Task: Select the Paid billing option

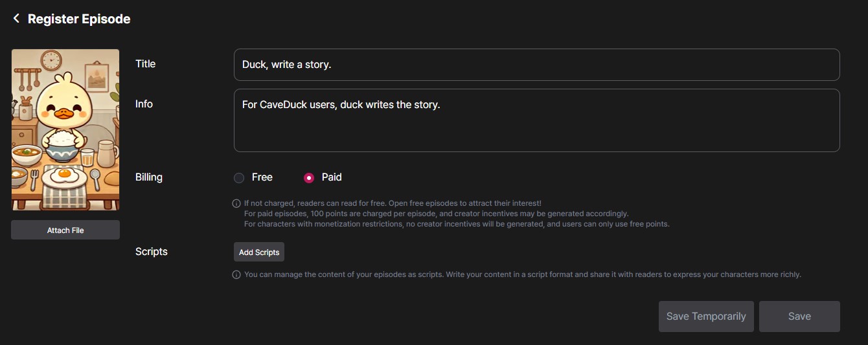Action: (x=309, y=177)
